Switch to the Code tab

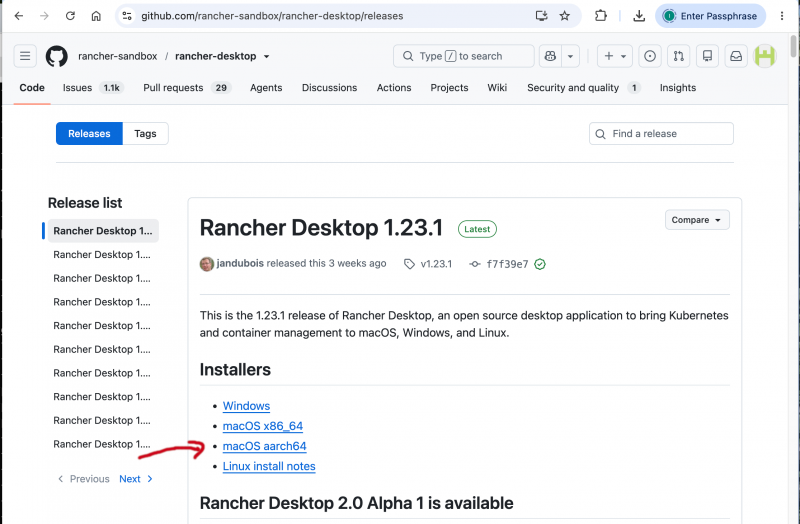tap(32, 88)
